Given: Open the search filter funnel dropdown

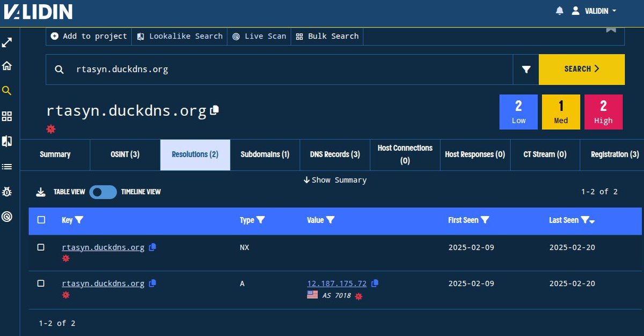Looking at the screenshot, I should [526, 69].
